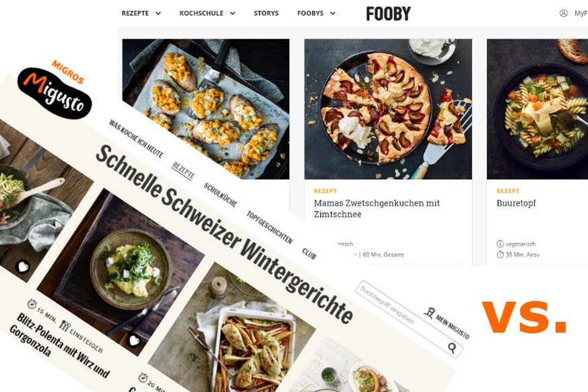Click the FOOBY logo

pos(388,13)
